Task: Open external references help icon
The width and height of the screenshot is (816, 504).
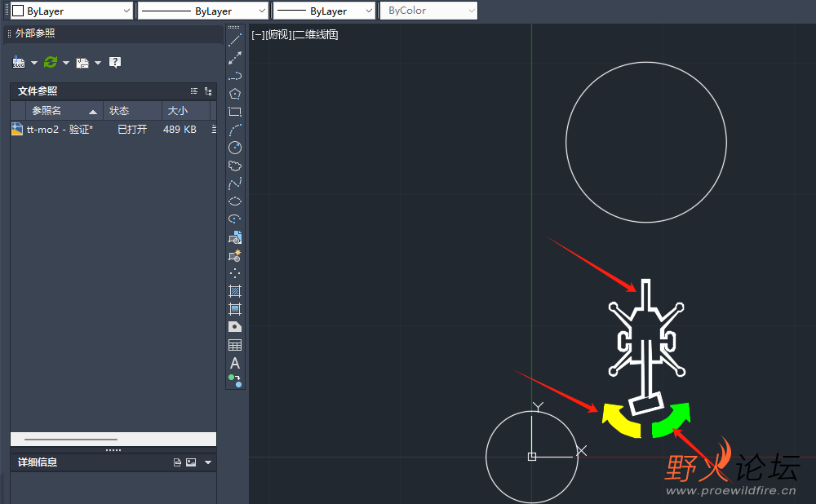Action: tap(115, 62)
